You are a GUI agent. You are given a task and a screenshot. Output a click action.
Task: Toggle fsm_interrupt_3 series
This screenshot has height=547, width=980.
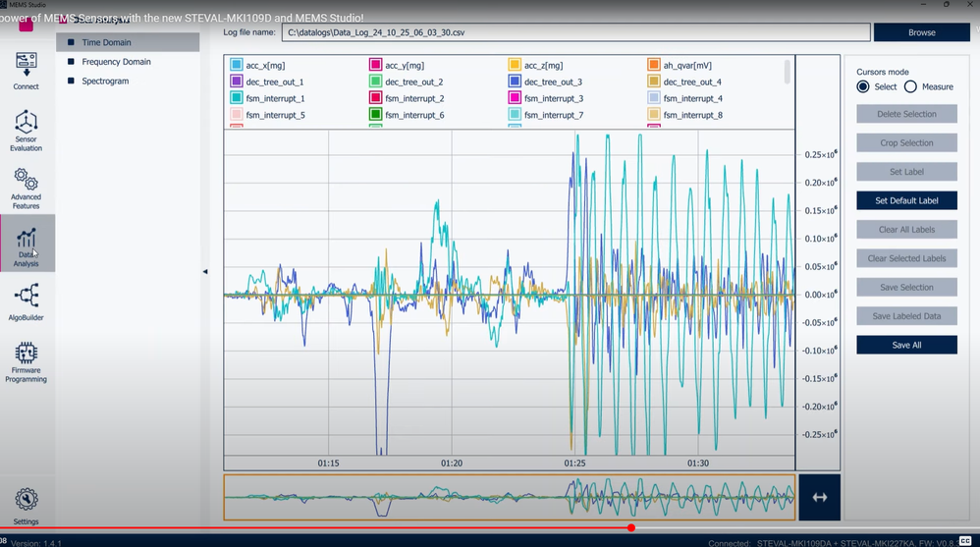[x=515, y=97]
